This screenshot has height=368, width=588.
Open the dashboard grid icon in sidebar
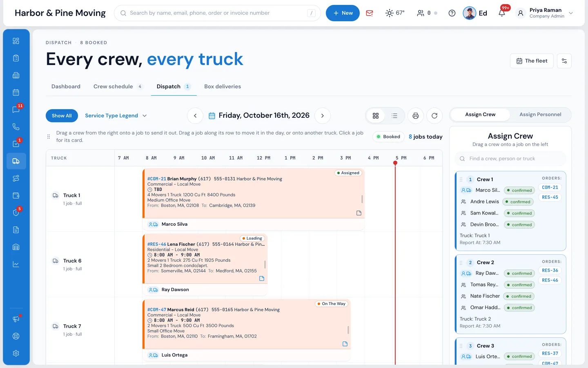pos(16,41)
